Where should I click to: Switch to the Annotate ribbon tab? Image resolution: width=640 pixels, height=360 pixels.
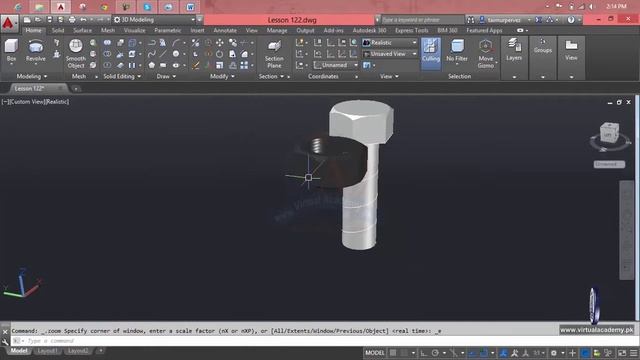(x=225, y=31)
